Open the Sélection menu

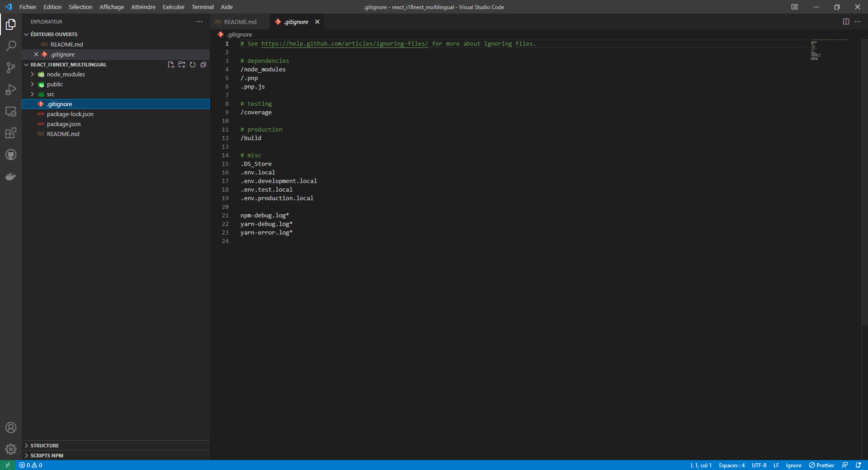pos(80,7)
